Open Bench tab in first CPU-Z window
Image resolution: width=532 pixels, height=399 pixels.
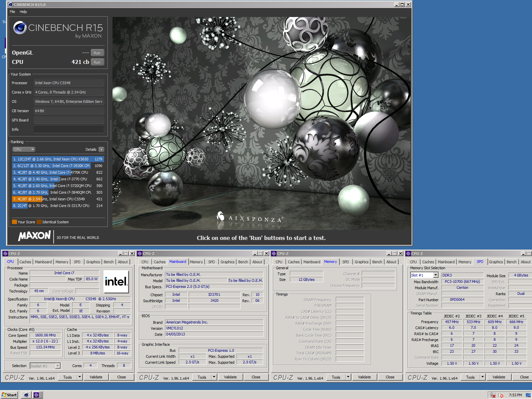pyautogui.click(x=109, y=262)
